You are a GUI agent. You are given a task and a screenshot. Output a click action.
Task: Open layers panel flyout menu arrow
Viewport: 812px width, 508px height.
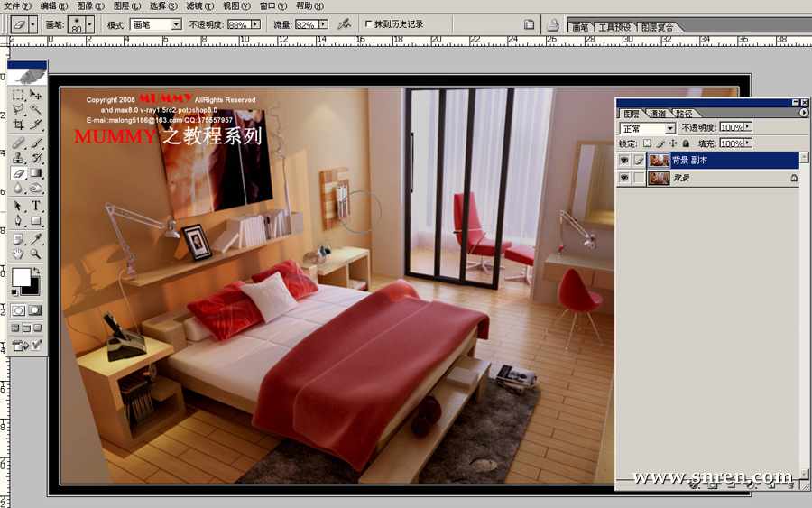804,113
